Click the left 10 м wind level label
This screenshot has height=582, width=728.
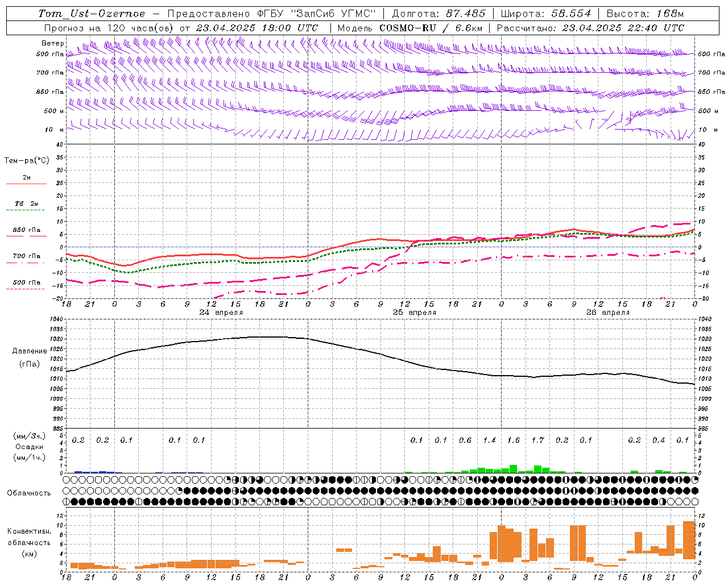pos(55,130)
